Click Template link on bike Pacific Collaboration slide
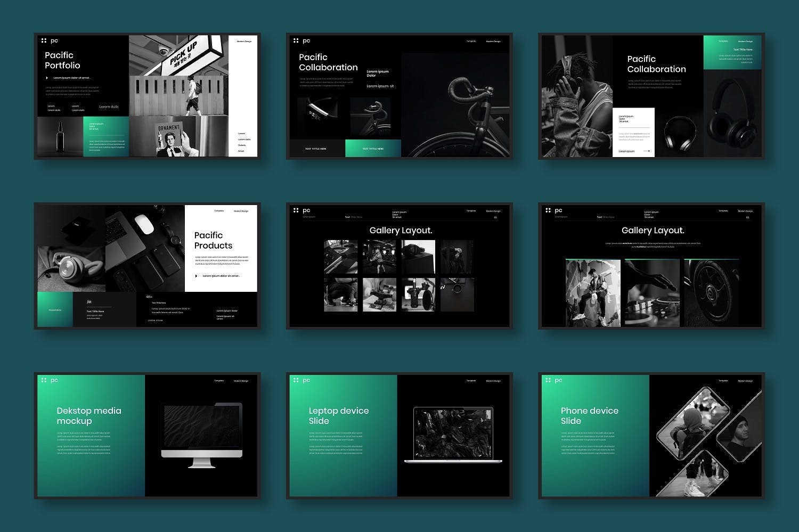 471,41
